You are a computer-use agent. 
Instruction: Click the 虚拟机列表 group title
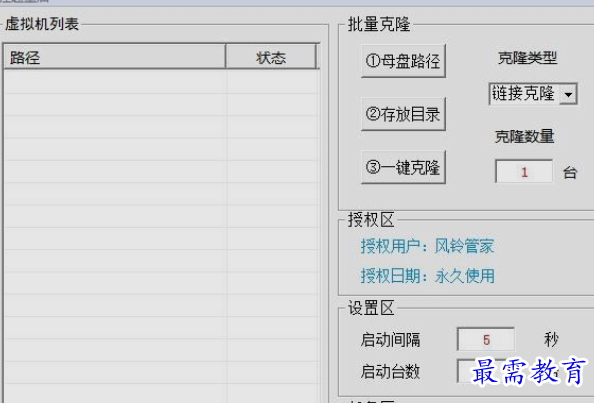42,24
